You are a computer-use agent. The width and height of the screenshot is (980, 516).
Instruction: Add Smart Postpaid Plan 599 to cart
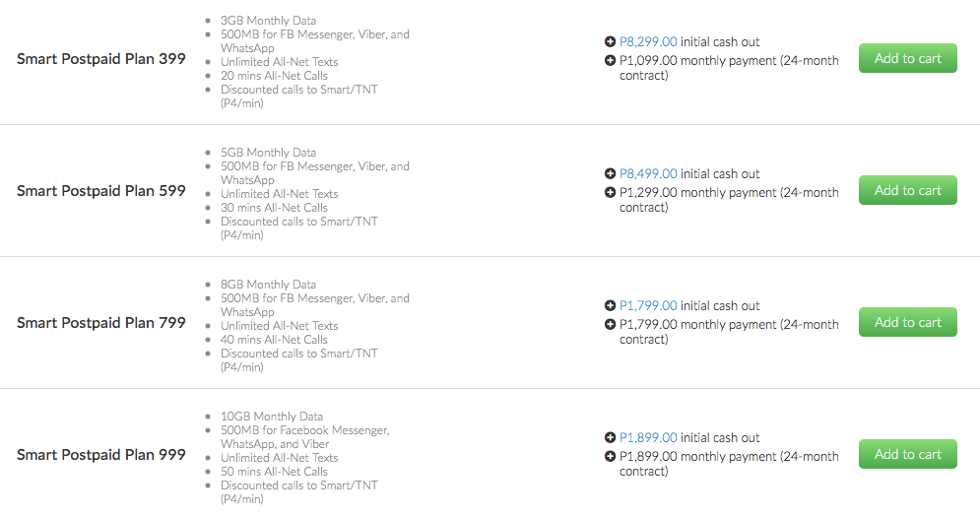[x=907, y=190]
